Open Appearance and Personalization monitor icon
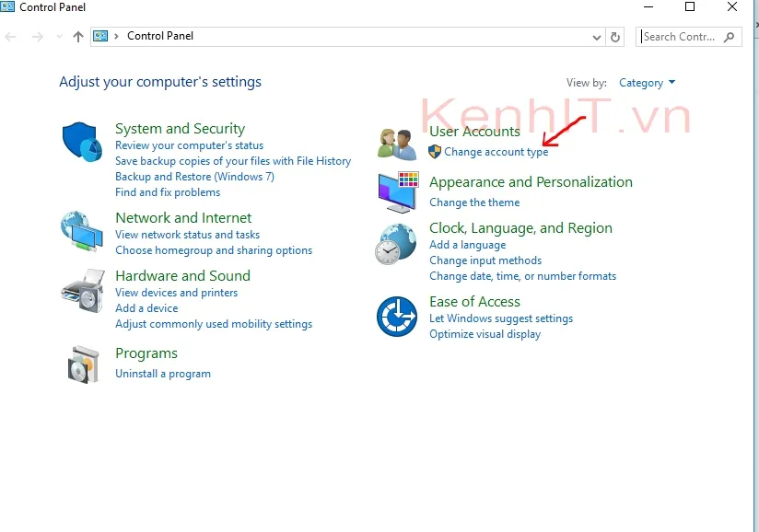 [x=396, y=191]
